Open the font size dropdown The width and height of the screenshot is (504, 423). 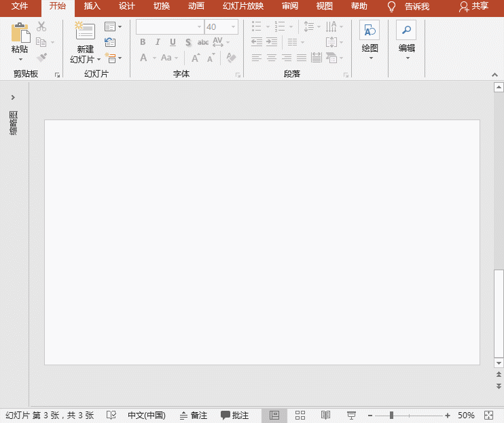click(234, 27)
